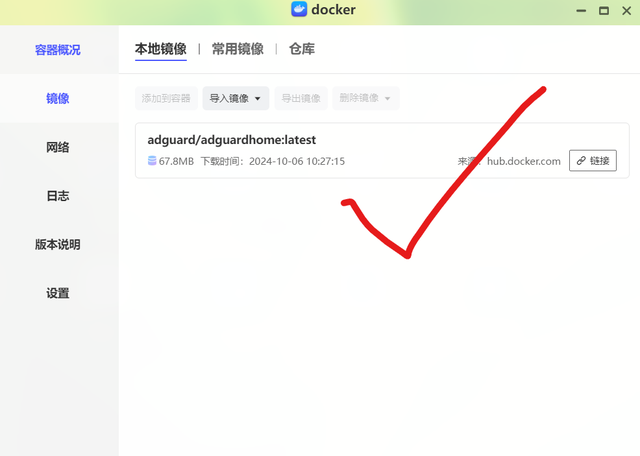Show 版本说明 in the sidebar
This screenshot has height=456, width=640.
click(x=58, y=244)
